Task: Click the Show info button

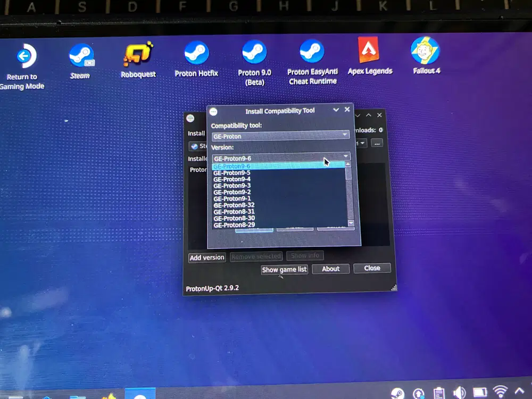Action: point(305,255)
